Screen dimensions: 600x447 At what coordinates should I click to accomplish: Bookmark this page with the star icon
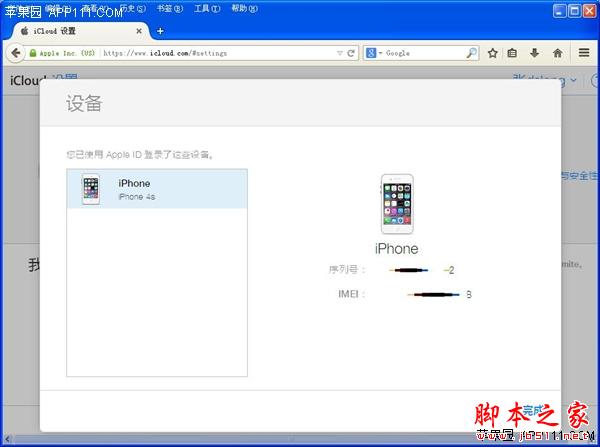point(492,53)
